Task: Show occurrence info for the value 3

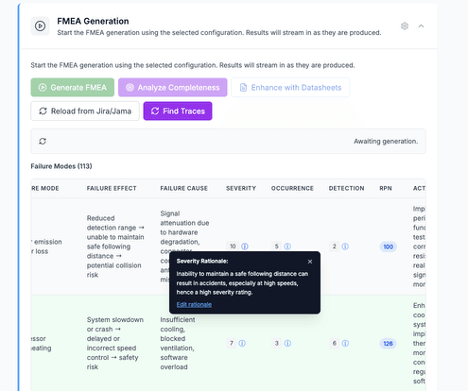Action: pos(287,343)
